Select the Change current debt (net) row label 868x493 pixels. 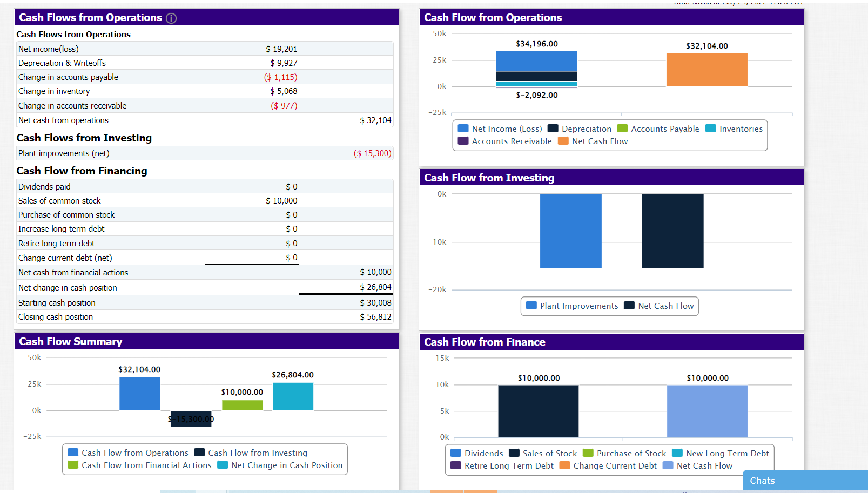[65, 258]
